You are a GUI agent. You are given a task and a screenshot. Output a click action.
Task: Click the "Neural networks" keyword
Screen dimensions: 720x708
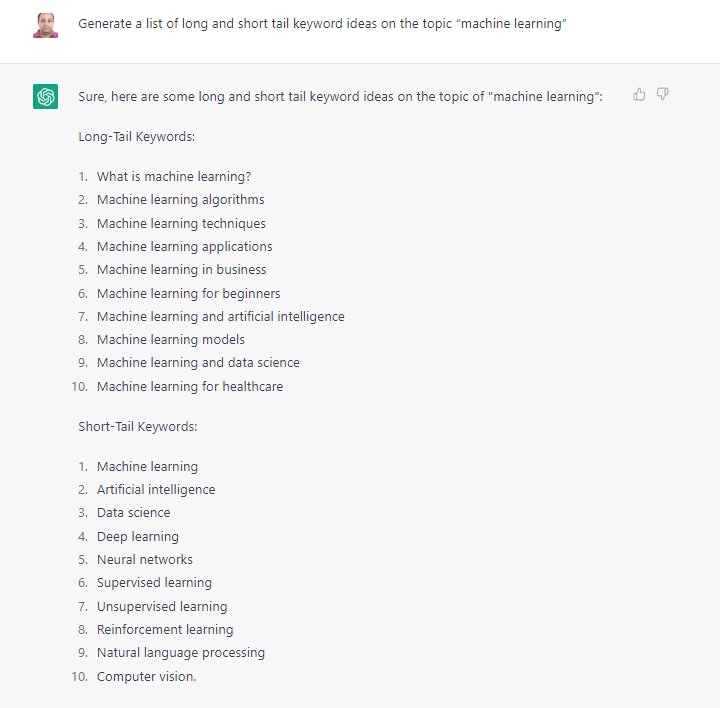[x=145, y=559]
